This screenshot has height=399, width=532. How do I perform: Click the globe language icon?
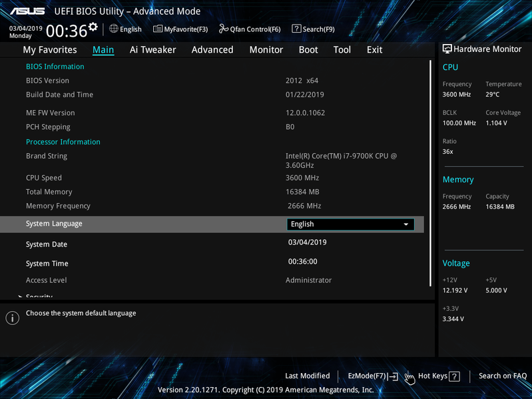[114, 29]
